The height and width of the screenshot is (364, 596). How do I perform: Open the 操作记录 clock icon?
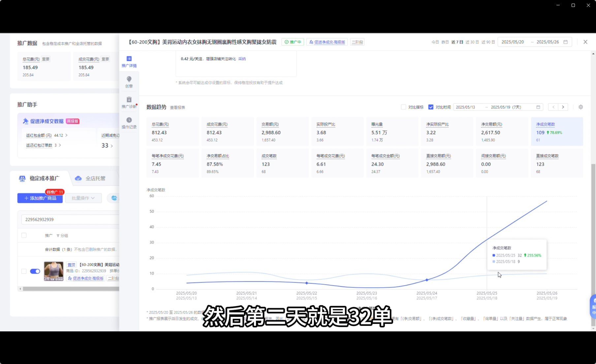pos(129,122)
